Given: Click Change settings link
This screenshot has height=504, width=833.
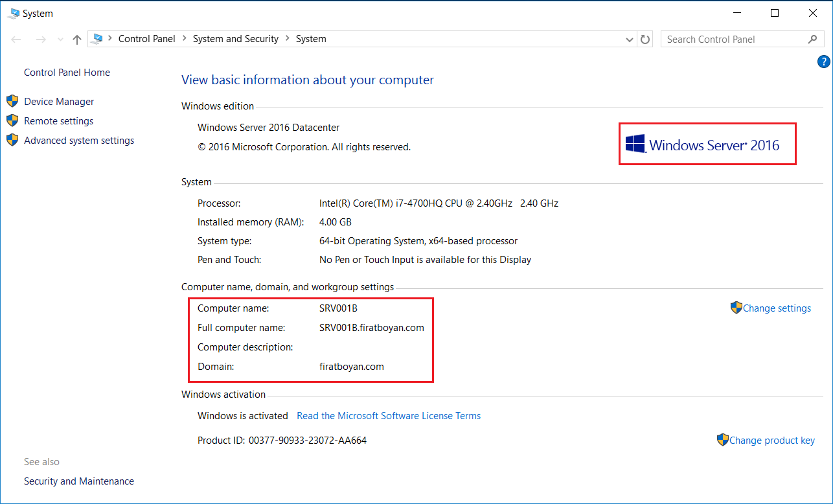Looking at the screenshot, I should point(777,308).
